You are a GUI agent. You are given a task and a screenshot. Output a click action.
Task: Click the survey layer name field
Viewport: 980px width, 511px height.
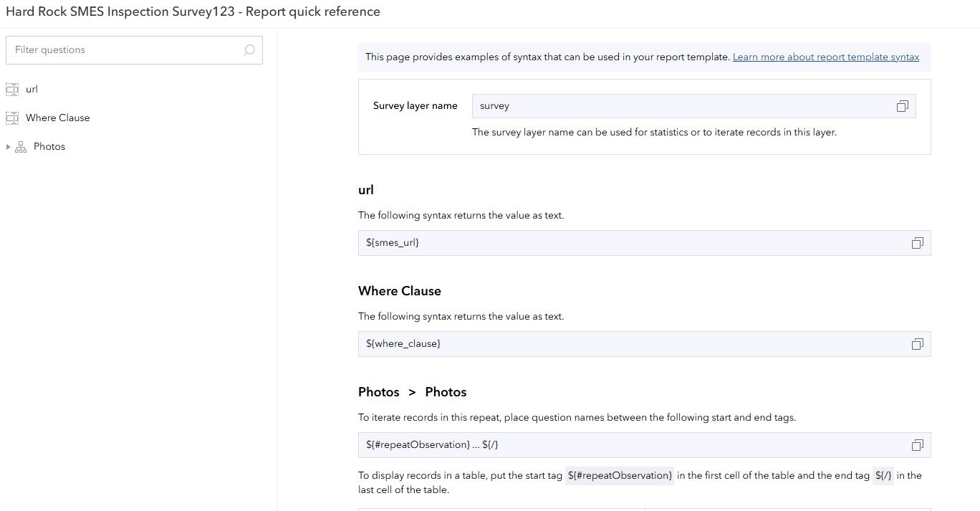click(x=693, y=106)
